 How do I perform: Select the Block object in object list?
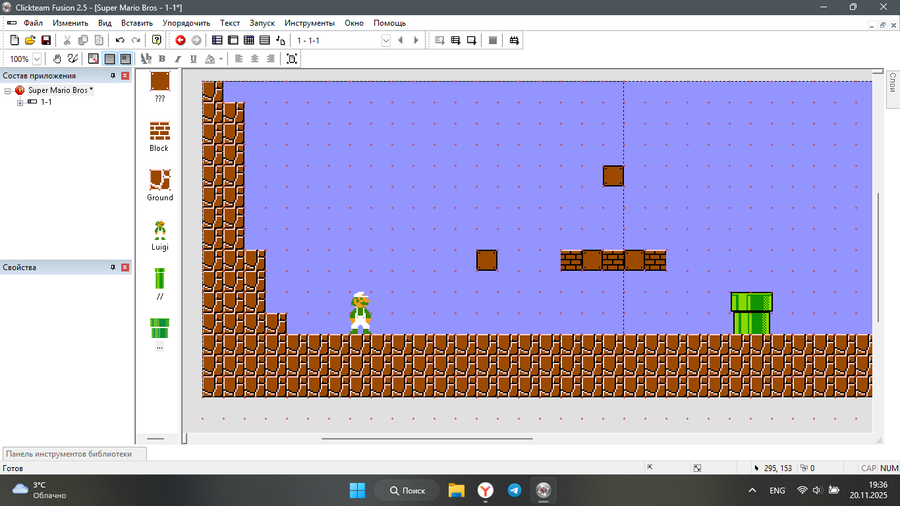[x=160, y=137]
